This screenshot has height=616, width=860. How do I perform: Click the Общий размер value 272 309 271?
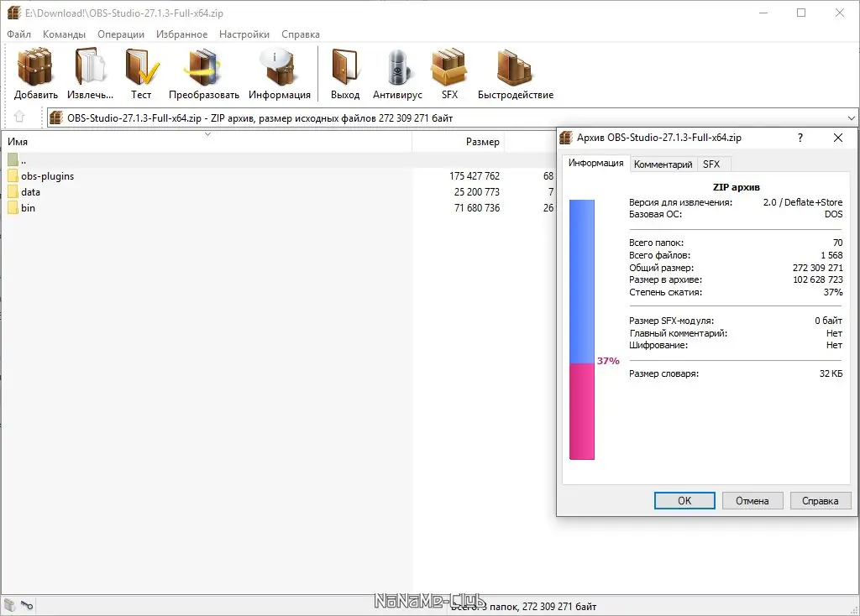pos(817,268)
